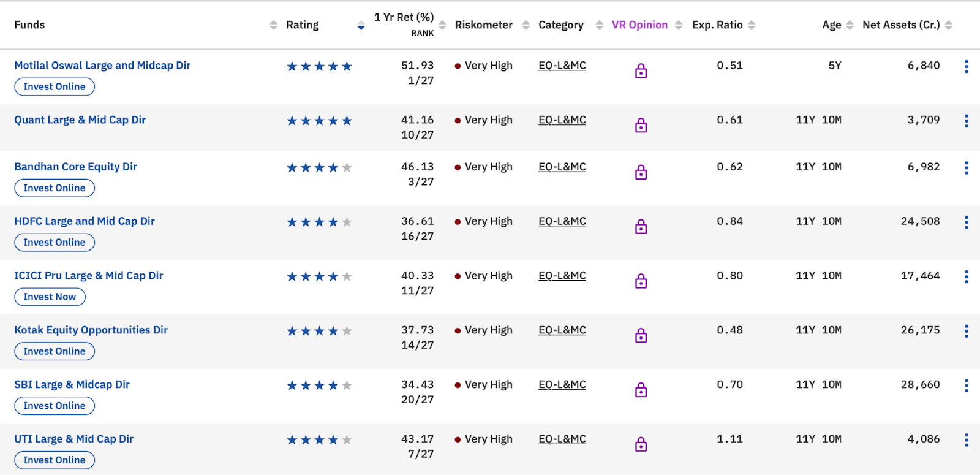Open more options menu for Motilal Oswal fund
The width and height of the screenshot is (980, 475).
click(x=967, y=66)
